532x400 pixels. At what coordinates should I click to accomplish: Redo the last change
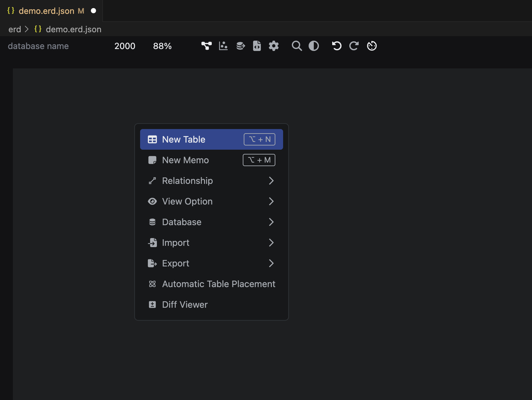click(354, 46)
